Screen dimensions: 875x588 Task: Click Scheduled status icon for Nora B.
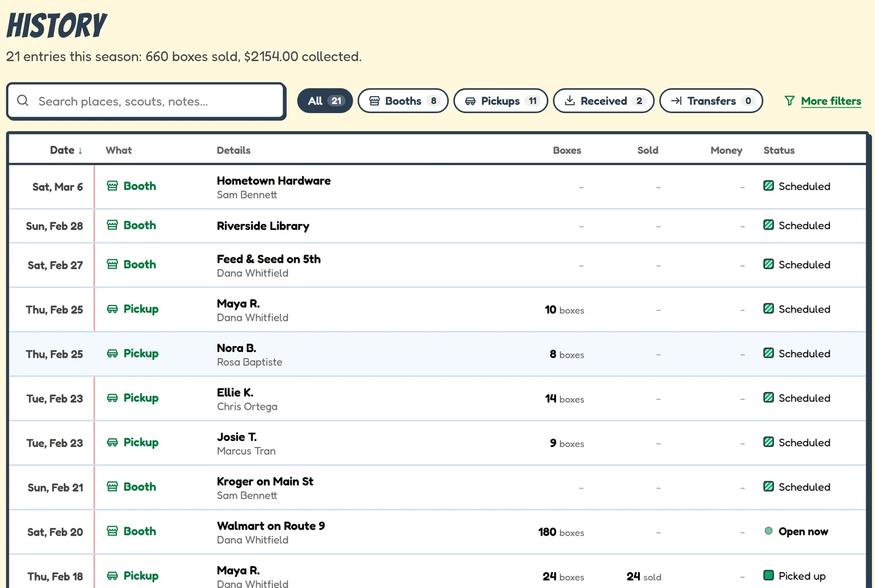point(768,354)
